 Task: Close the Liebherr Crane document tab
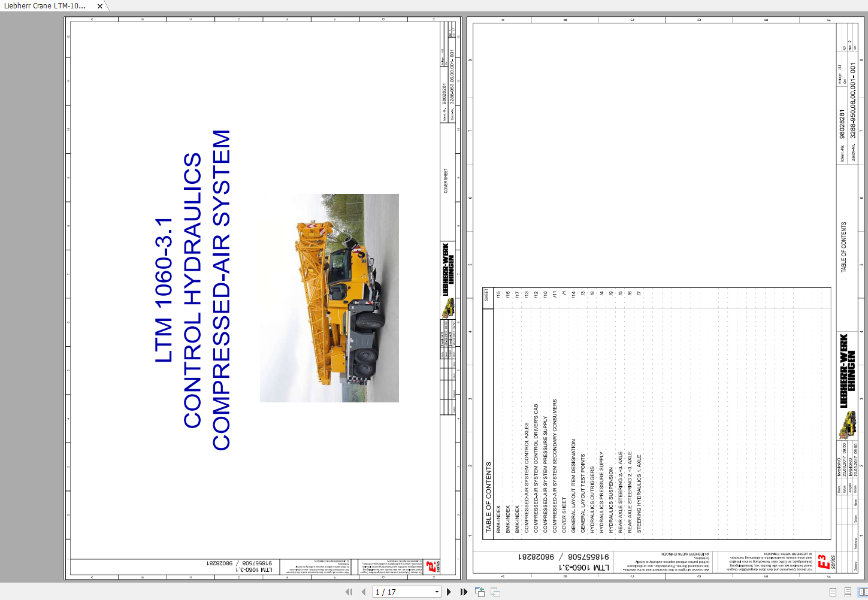tap(99, 7)
